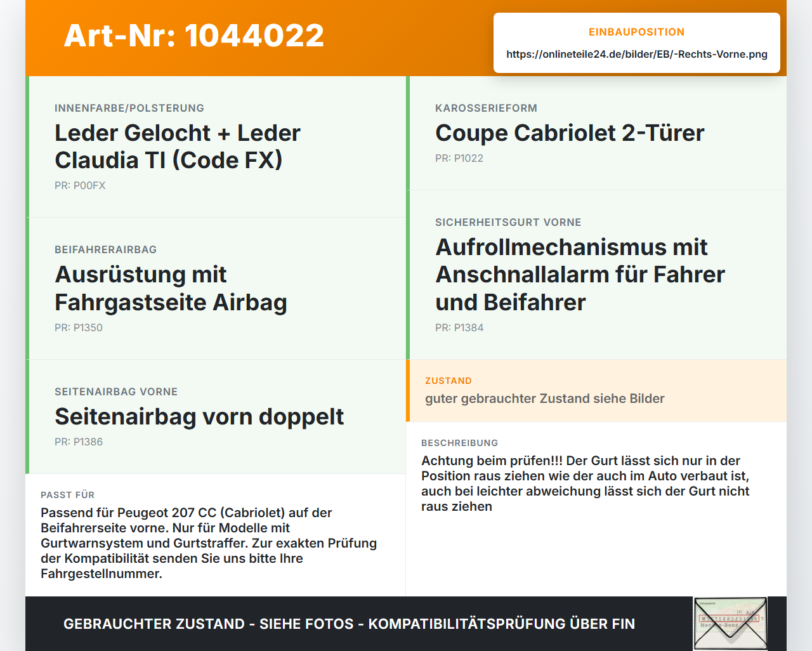
Task: Click the Art-Nr 1044022 heading
Action: point(194,36)
